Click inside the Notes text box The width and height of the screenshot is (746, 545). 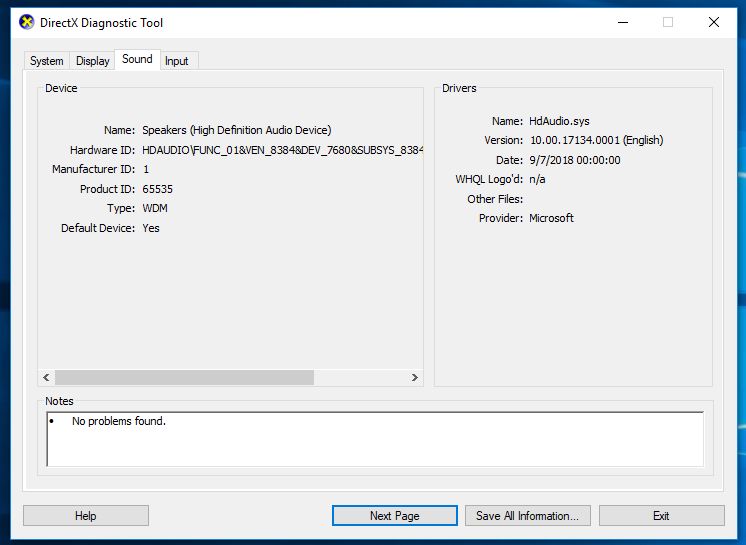tap(375, 439)
